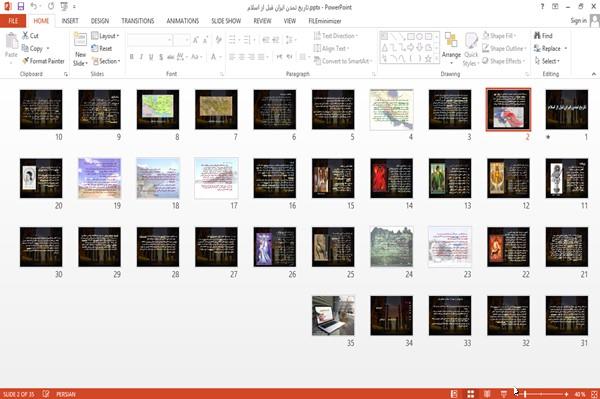Click Reset slide icon
Image resolution: width=600 pixels, height=399 pixels.
click(x=95, y=48)
